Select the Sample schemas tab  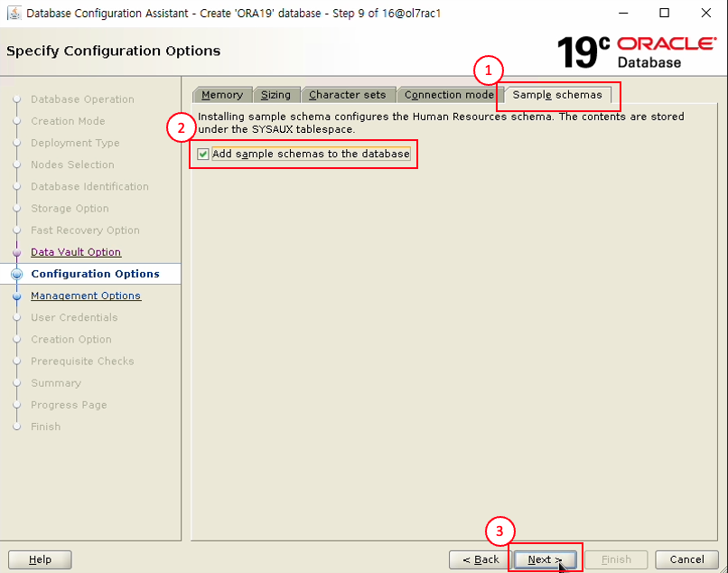tap(557, 95)
